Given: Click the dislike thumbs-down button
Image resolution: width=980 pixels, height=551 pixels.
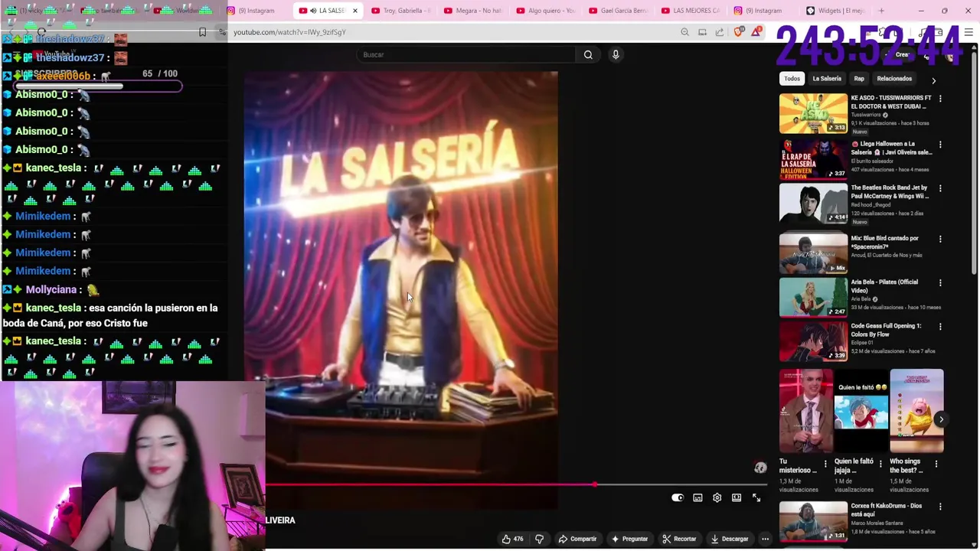Looking at the screenshot, I should (539, 539).
